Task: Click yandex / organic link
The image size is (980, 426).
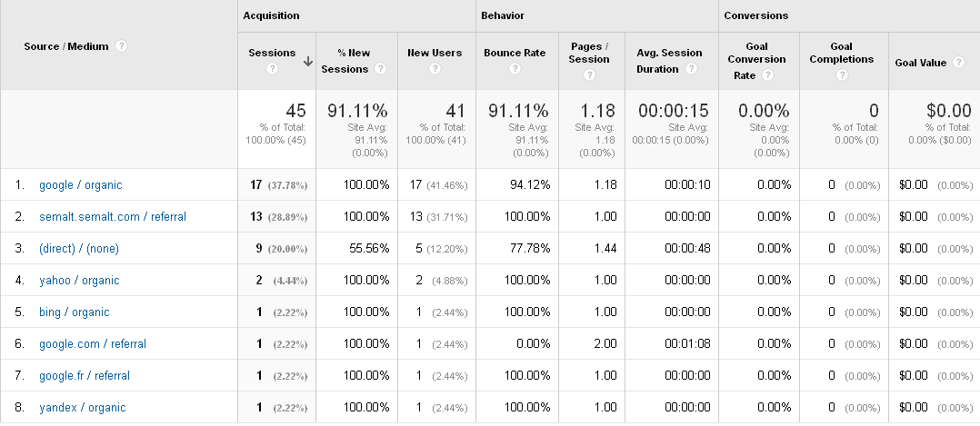Action: tap(82, 407)
